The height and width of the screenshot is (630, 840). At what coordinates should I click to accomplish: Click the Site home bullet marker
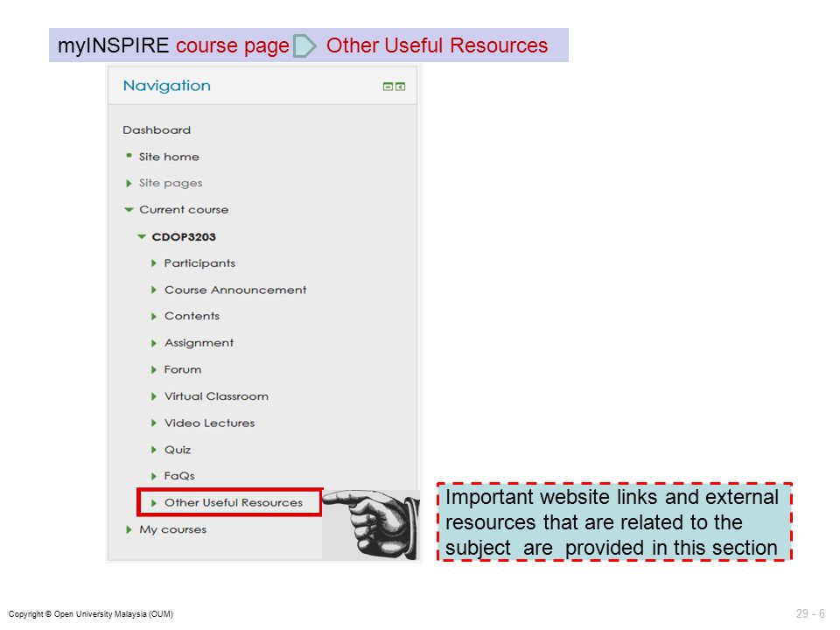[129, 156]
